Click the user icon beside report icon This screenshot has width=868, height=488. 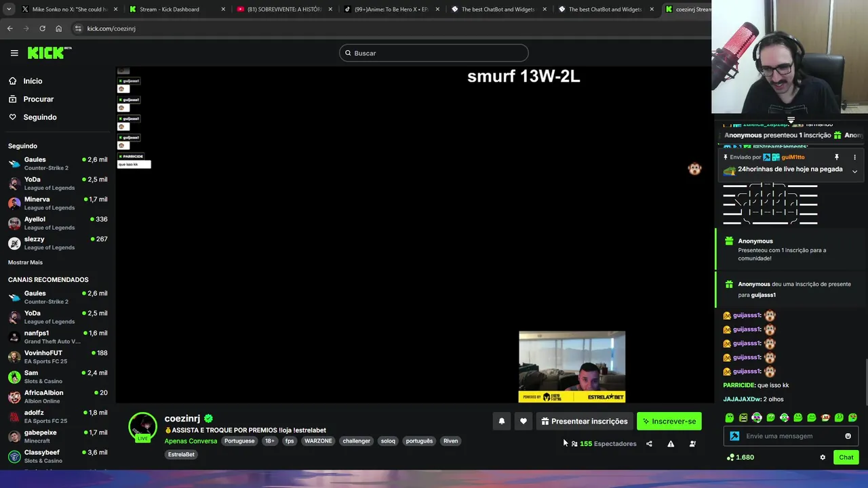(692, 444)
